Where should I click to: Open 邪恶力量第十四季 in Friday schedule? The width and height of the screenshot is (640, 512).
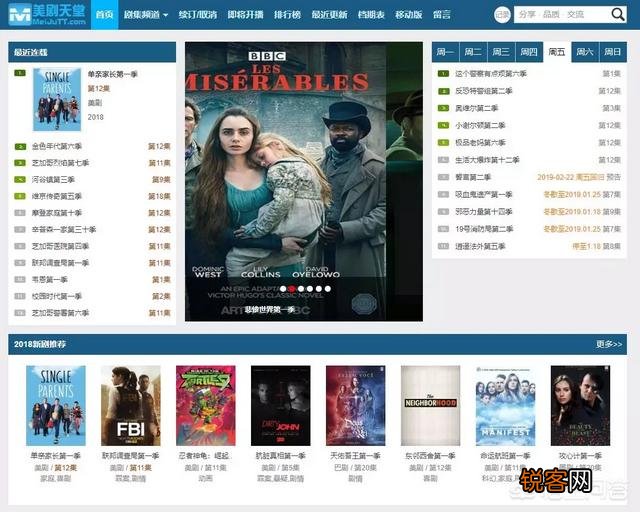click(x=484, y=211)
